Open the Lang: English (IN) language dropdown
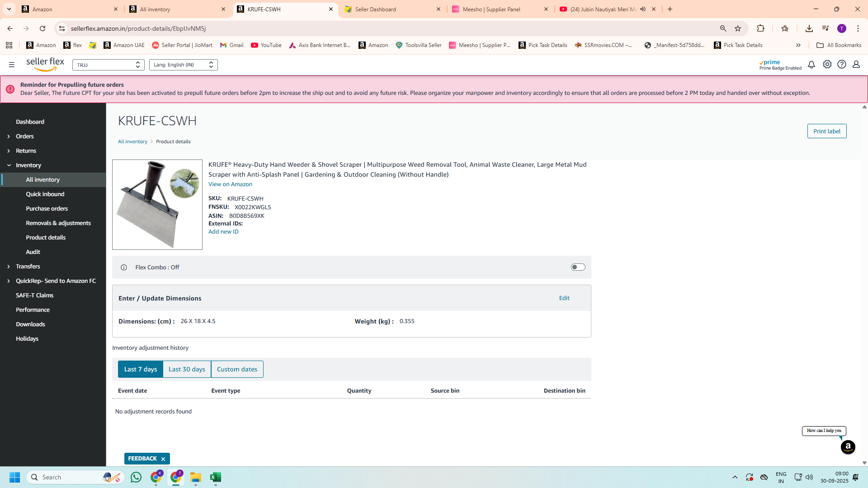 point(183,65)
